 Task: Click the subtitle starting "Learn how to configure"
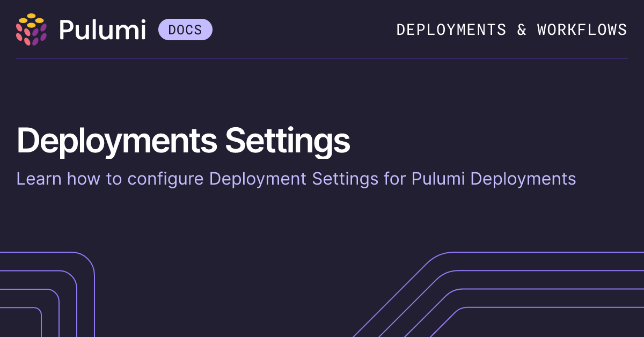pos(296,179)
